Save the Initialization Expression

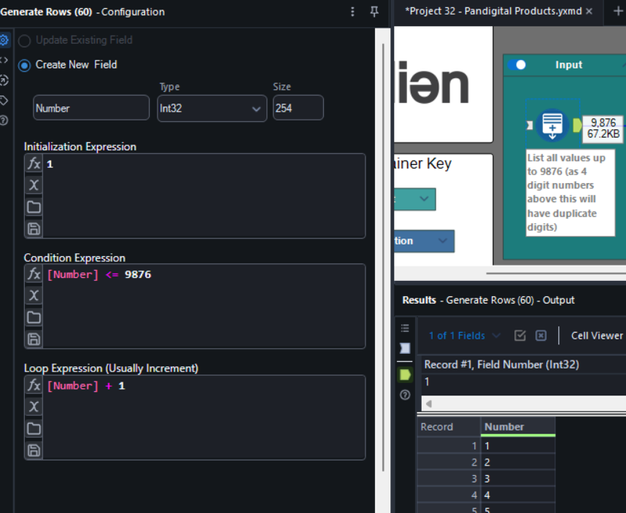(34, 228)
